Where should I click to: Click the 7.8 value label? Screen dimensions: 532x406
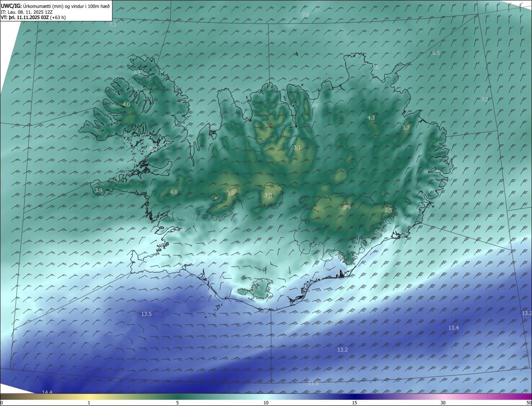(305, 15)
